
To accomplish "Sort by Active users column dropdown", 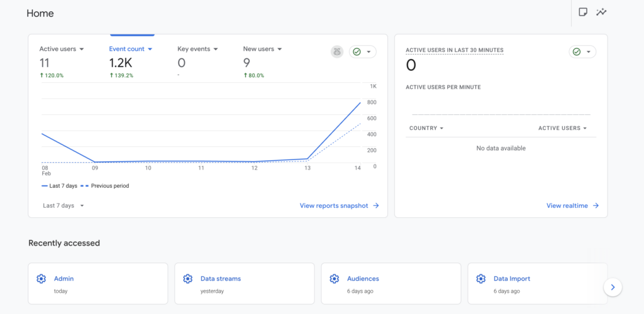I will 563,128.
